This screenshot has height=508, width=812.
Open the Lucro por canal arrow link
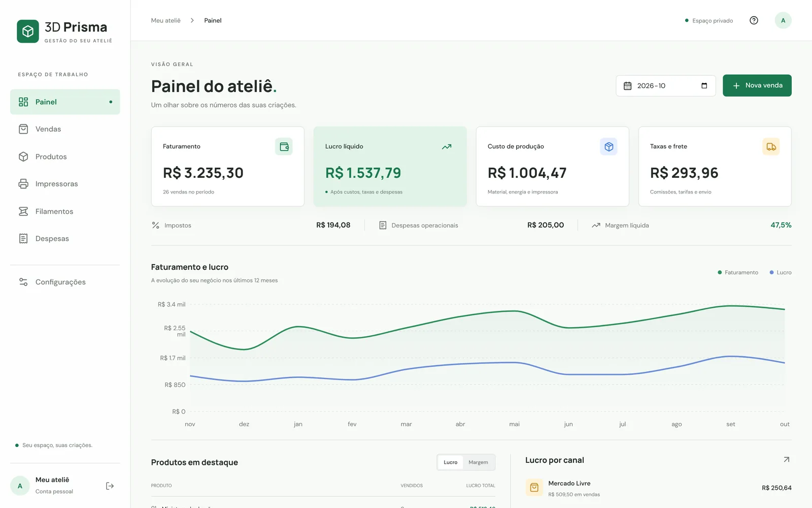tap(787, 460)
